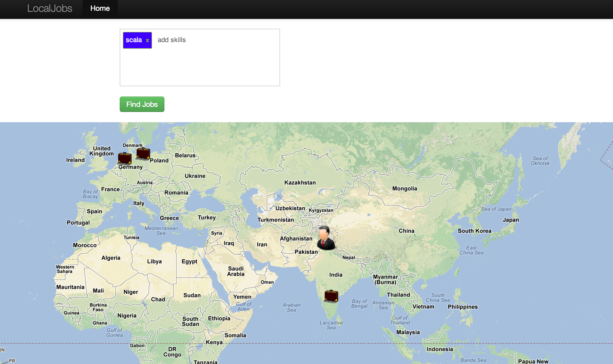Viewport: 613px width, 364px height.
Task: Click the Japan label on the map
Action: pyautogui.click(x=510, y=220)
